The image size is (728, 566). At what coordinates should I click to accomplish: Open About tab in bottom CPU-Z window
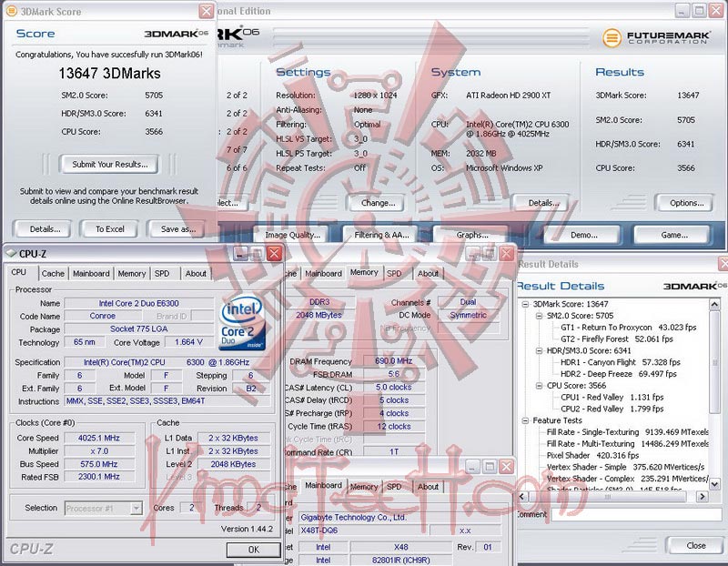point(428,487)
